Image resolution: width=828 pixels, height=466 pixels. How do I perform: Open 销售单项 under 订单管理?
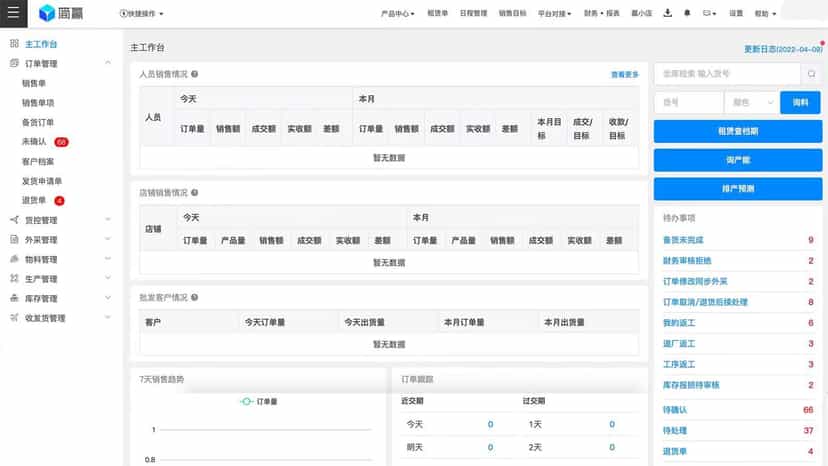(38, 102)
